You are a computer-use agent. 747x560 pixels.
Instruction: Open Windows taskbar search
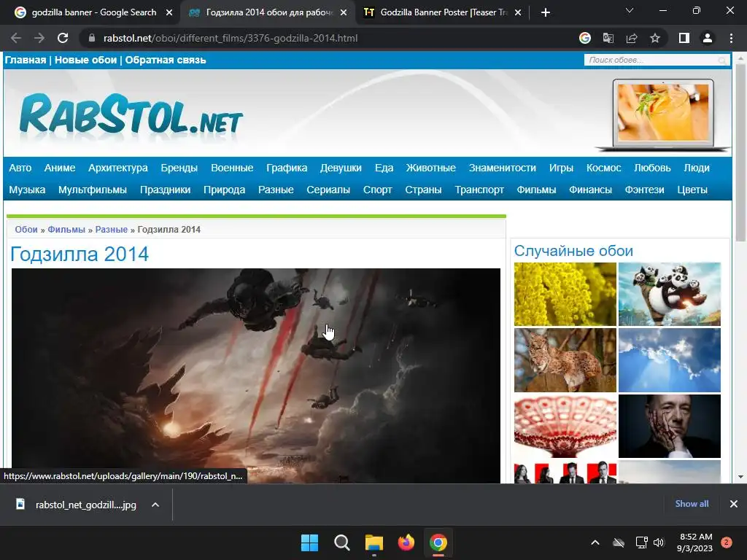(x=341, y=542)
